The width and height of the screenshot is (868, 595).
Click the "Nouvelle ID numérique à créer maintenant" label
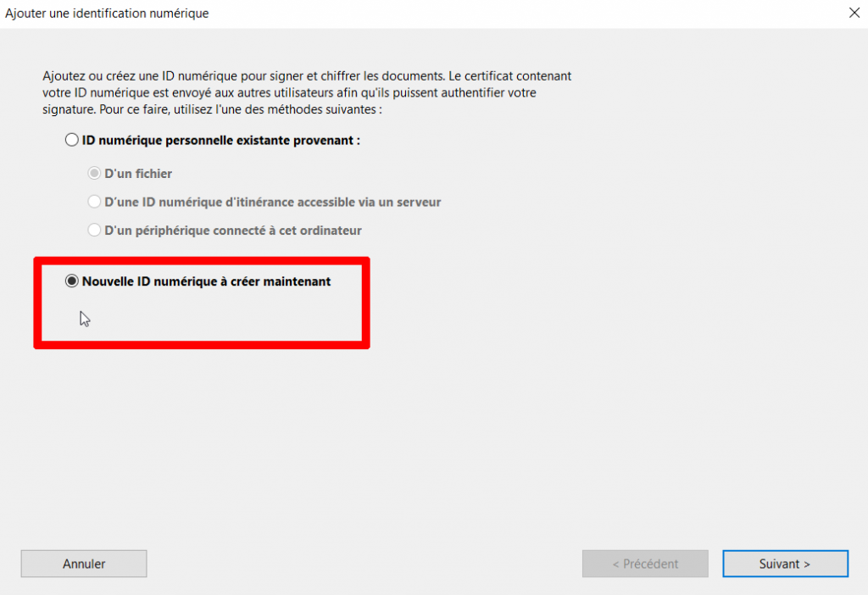click(206, 281)
